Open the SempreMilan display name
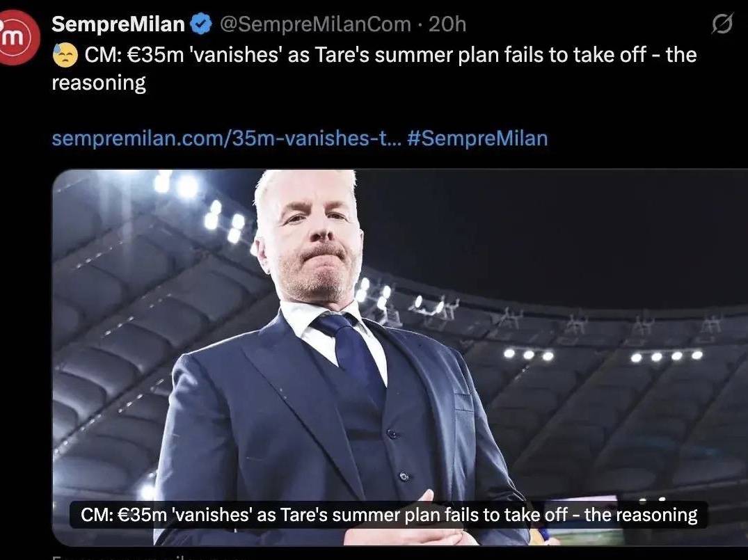 118,24
